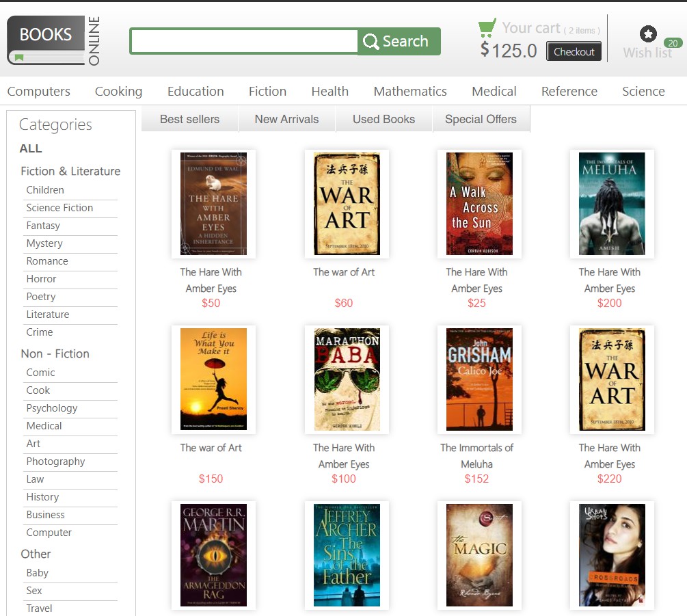Open the Medical top menu item
687x616 pixels.
click(494, 91)
